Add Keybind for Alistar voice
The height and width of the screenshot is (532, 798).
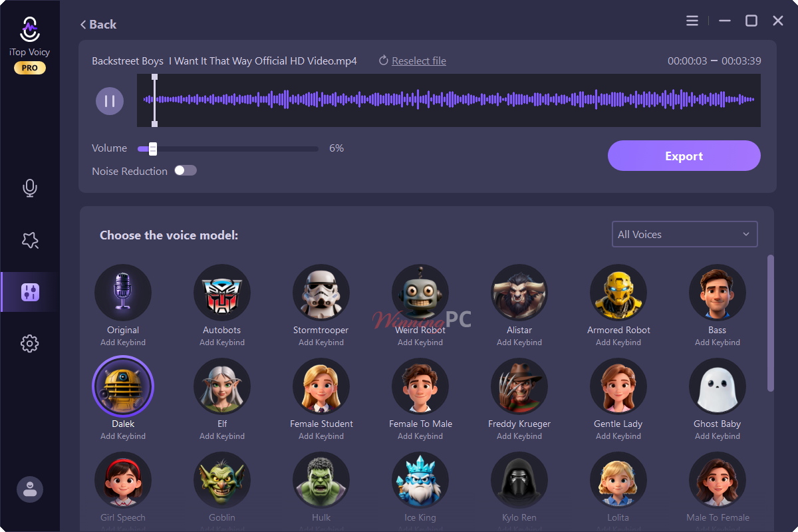tap(519, 342)
